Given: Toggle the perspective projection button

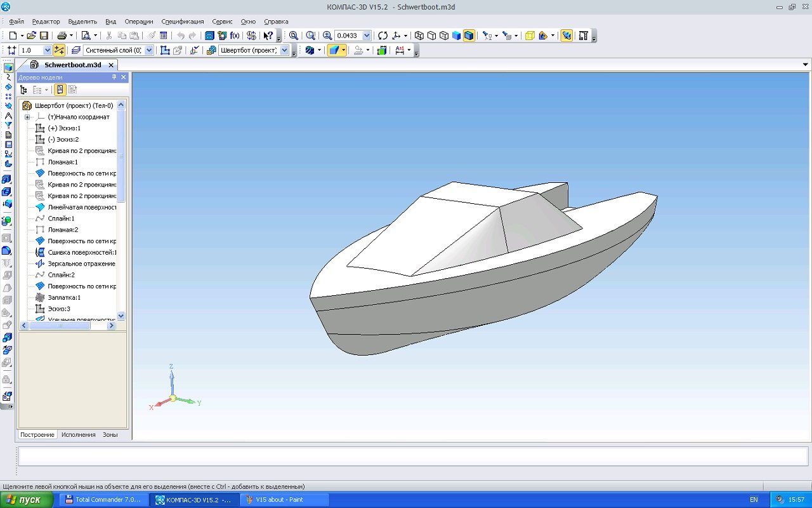Looking at the screenshot, I should (x=530, y=36).
